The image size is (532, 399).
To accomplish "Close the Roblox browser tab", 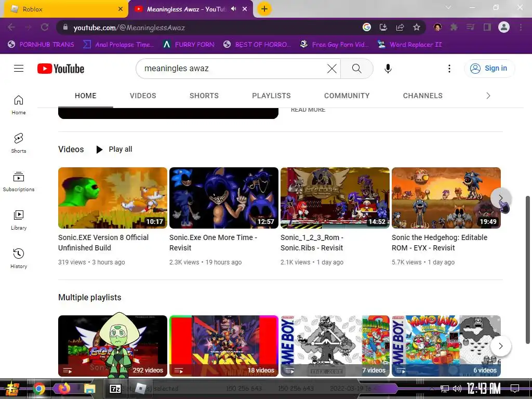I will [121, 9].
